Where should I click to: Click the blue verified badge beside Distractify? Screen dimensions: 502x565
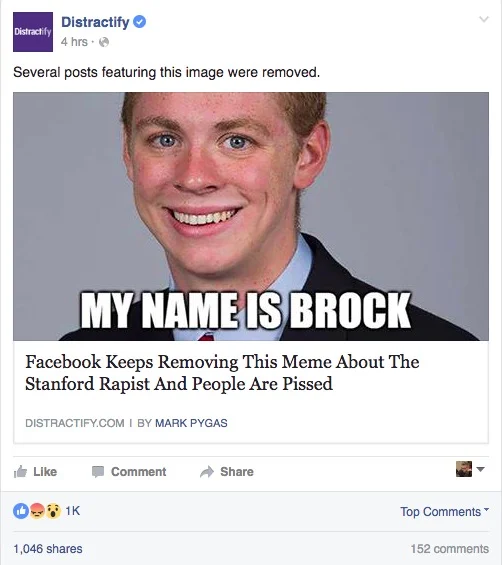click(139, 22)
